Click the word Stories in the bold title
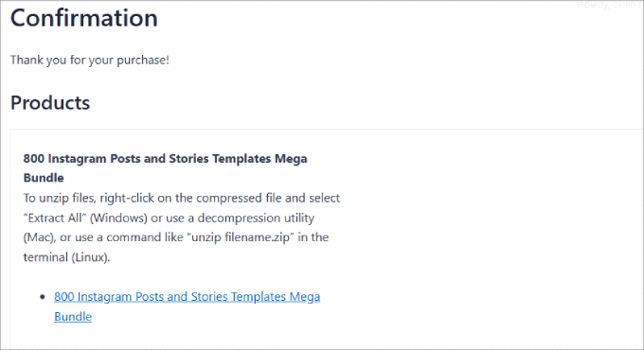 (188, 159)
